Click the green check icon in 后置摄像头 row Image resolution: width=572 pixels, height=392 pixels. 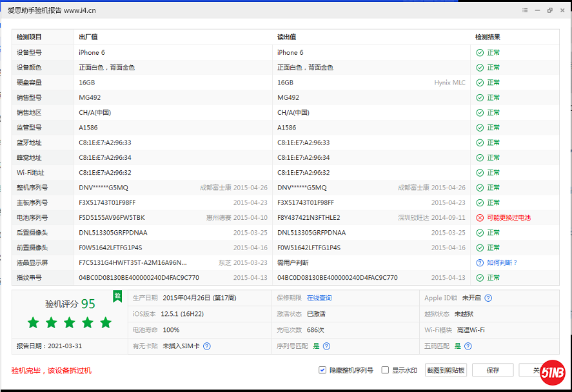point(480,233)
